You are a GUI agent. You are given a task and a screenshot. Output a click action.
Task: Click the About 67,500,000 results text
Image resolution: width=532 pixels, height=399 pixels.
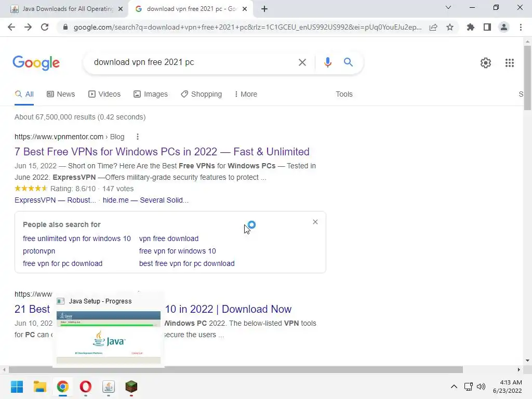80,117
